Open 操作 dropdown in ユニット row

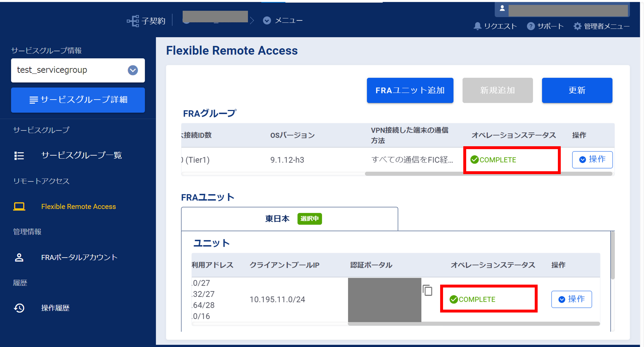571,299
